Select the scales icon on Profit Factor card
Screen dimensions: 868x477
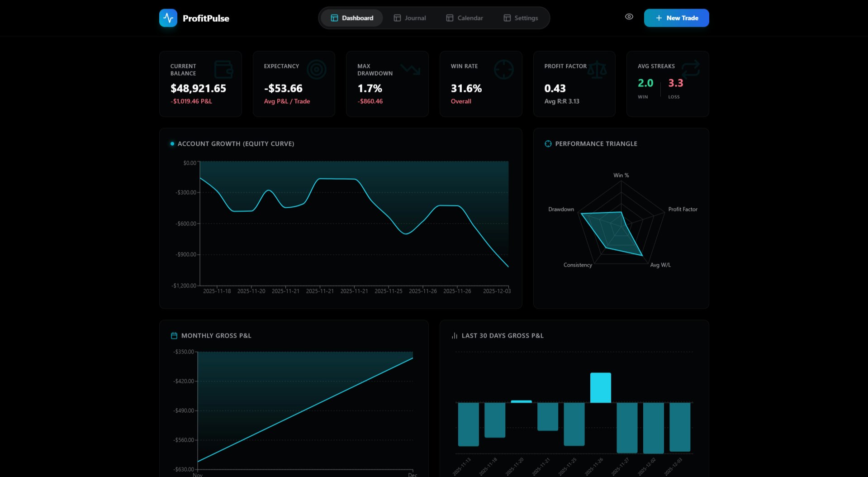[x=598, y=69]
